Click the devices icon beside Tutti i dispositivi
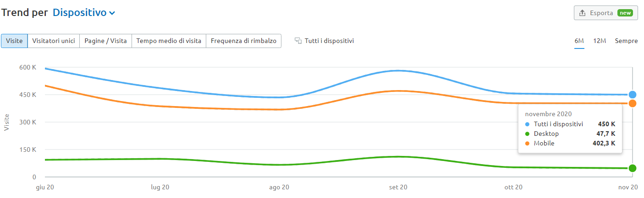 coord(298,41)
